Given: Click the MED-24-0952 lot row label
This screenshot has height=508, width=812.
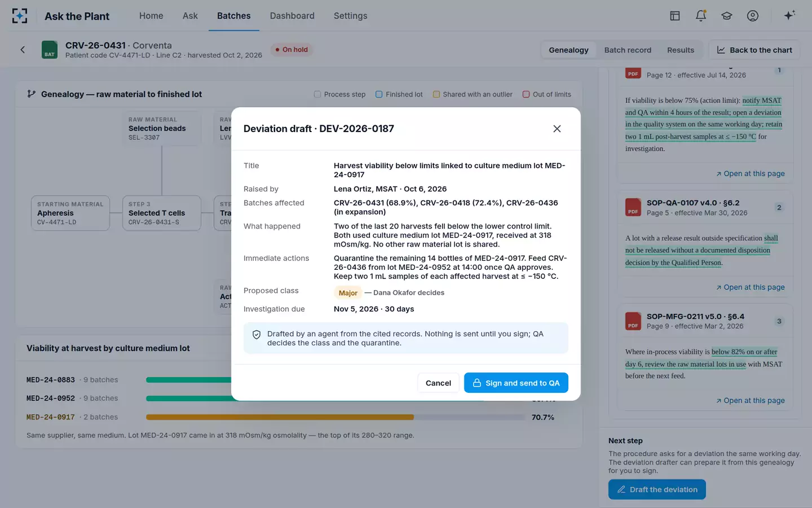Looking at the screenshot, I should [51, 398].
